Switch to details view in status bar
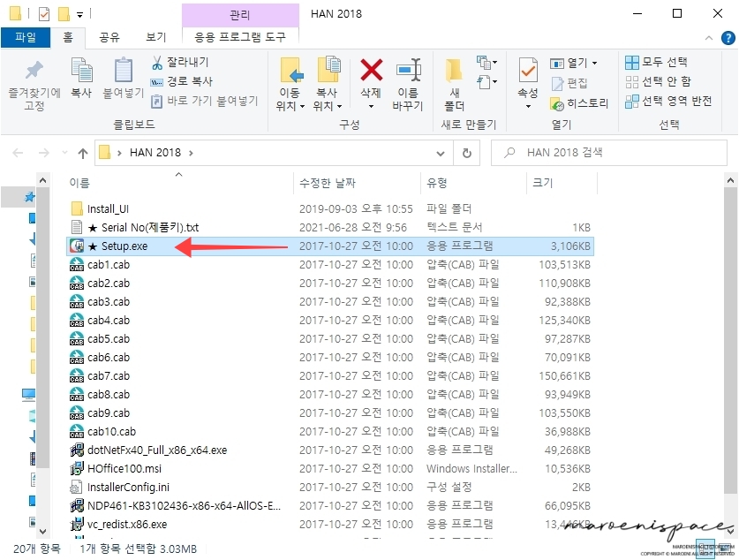Image resolution: width=739 pixels, height=560 pixels. point(704,548)
